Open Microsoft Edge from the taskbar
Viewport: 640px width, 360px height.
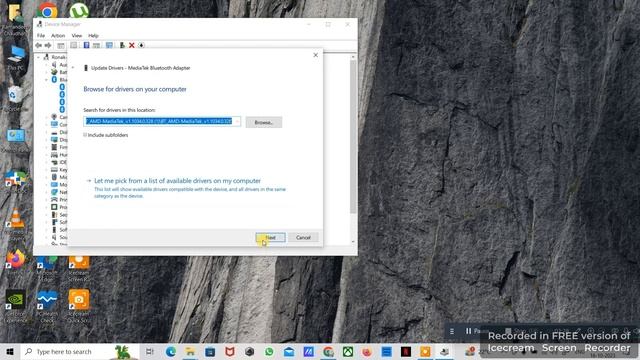(x=171, y=351)
